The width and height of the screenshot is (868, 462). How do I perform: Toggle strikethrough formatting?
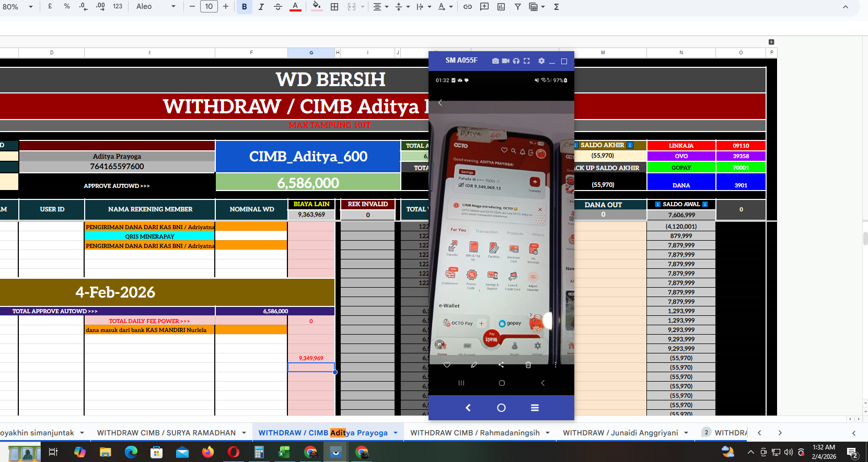point(278,7)
